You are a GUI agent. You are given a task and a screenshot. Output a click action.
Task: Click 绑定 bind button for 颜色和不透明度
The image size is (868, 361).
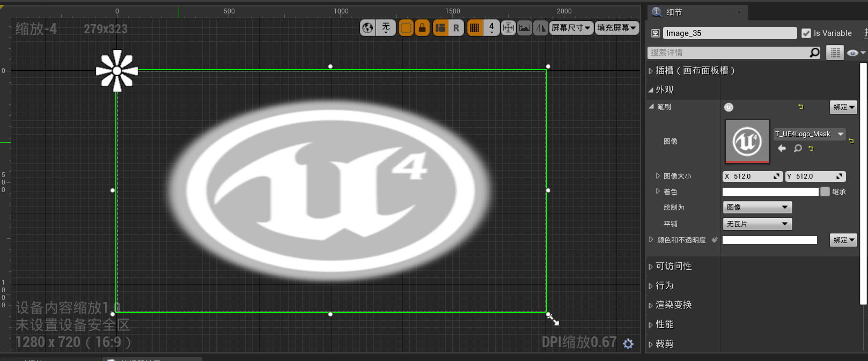pyautogui.click(x=843, y=240)
